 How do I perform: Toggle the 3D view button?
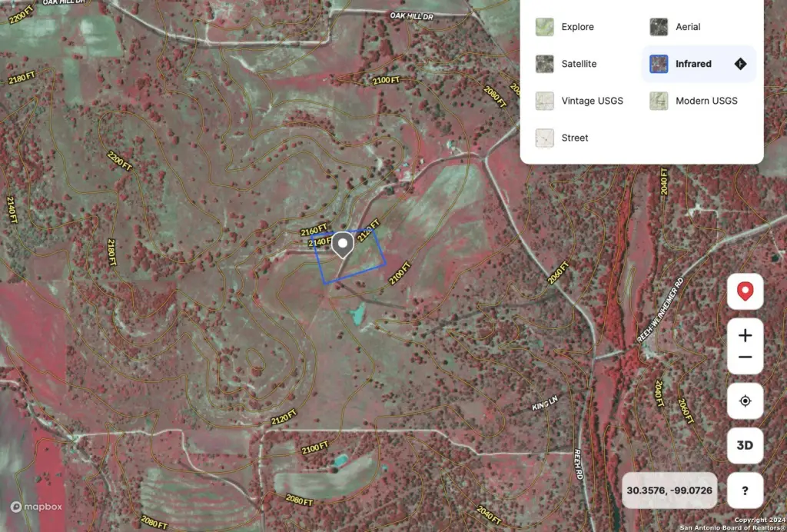click(745, 446)
